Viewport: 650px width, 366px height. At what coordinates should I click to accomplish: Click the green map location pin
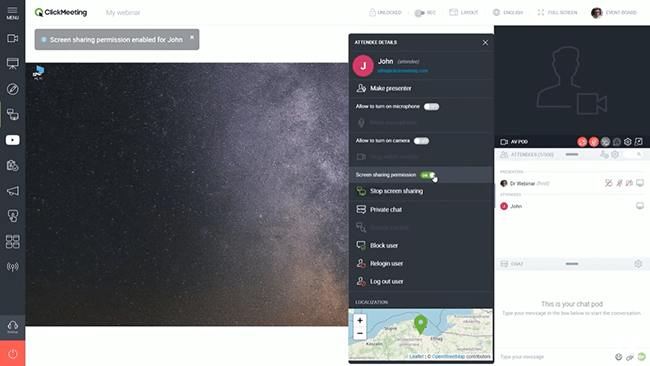click(421, 324)
